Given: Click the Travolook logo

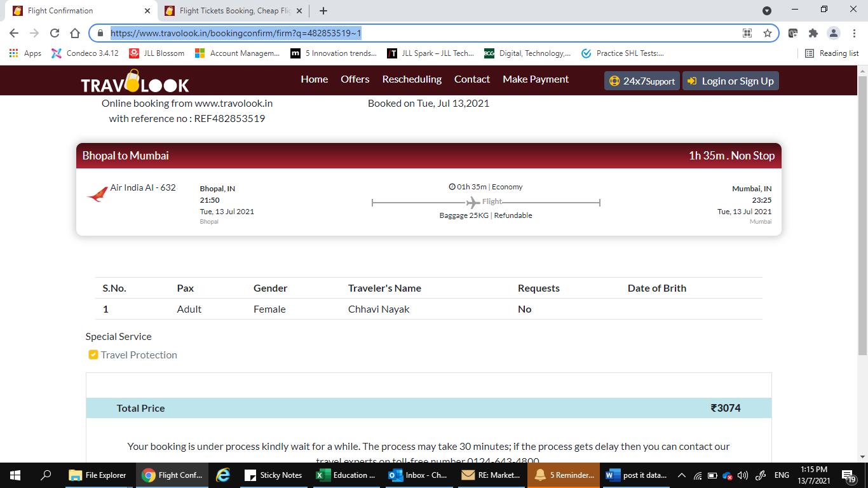Looking at the screenshot, I should [x=135, y=81].
